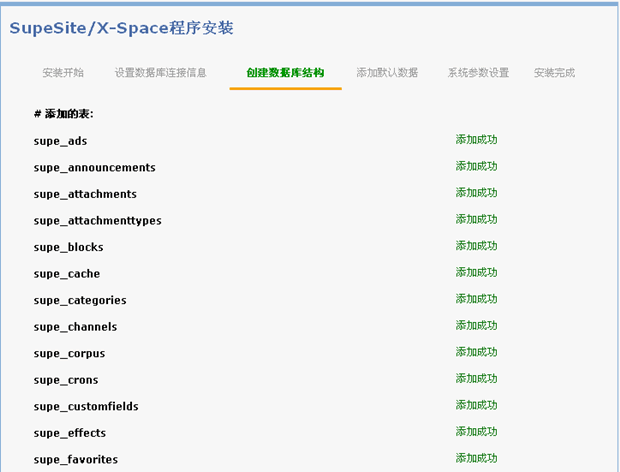The width and height of the screenshot is (620, 472).
Task: Click the supe_effects table name
Action: pyautogui.click(x=70, y=433)
